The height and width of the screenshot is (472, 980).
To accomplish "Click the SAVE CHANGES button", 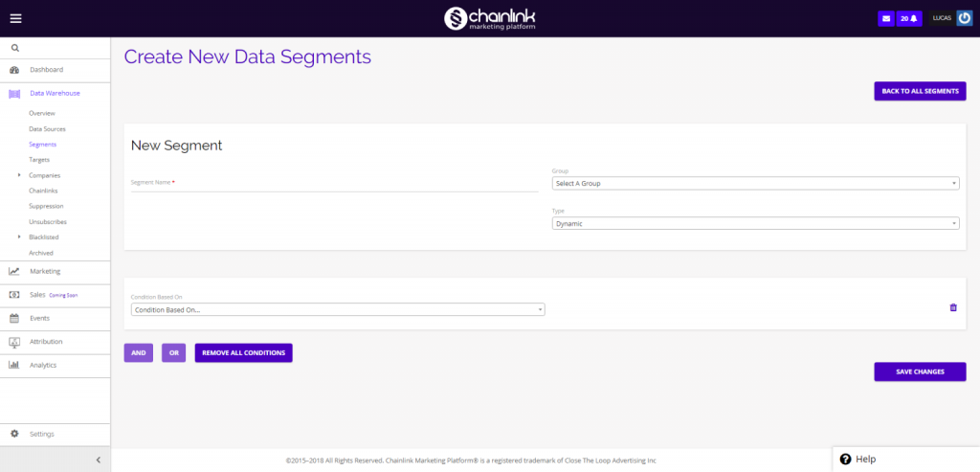I will (x=920, y=371).
